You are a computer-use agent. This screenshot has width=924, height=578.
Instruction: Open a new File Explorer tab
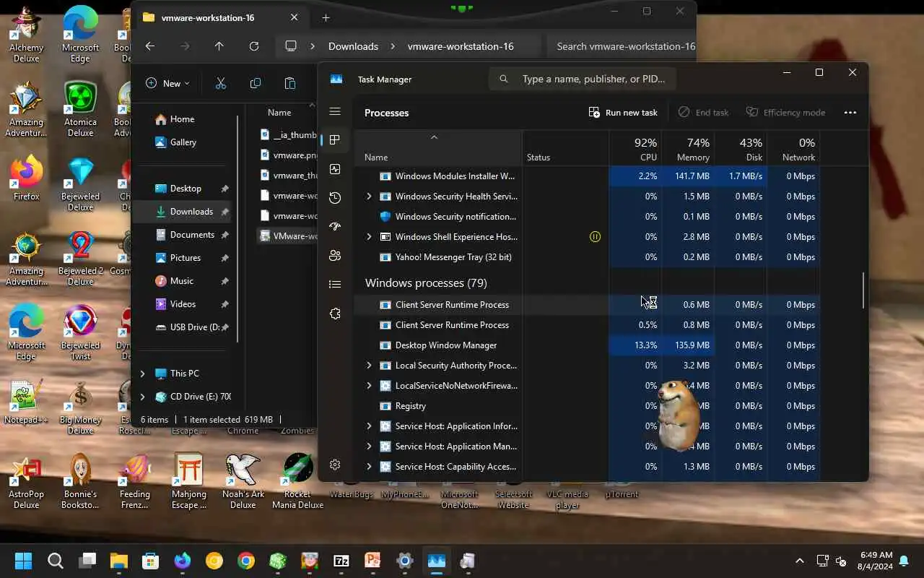326,17
